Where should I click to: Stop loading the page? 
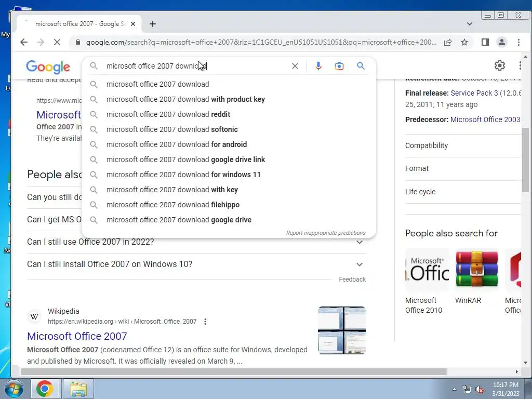57,42
